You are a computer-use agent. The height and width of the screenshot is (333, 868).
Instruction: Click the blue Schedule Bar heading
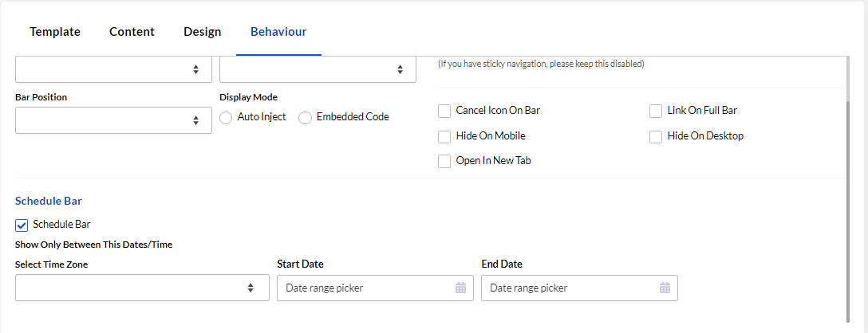coord(49,201)
